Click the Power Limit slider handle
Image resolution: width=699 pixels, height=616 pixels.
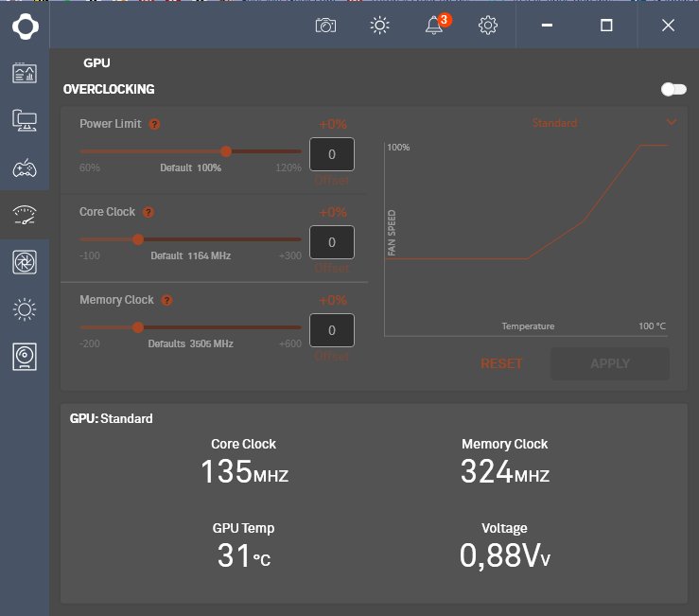pos(226,151)
